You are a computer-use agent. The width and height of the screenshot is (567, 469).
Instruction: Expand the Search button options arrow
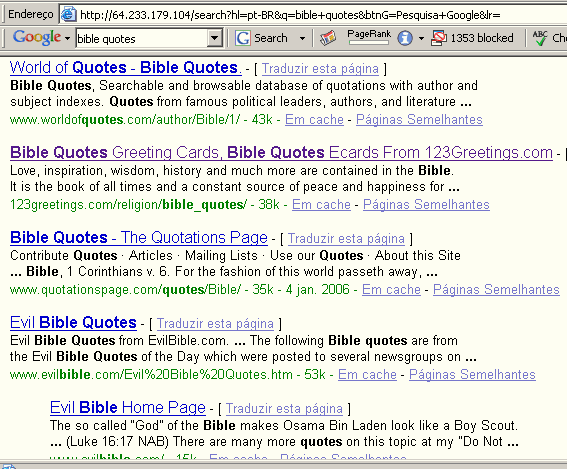pos(302,38)
